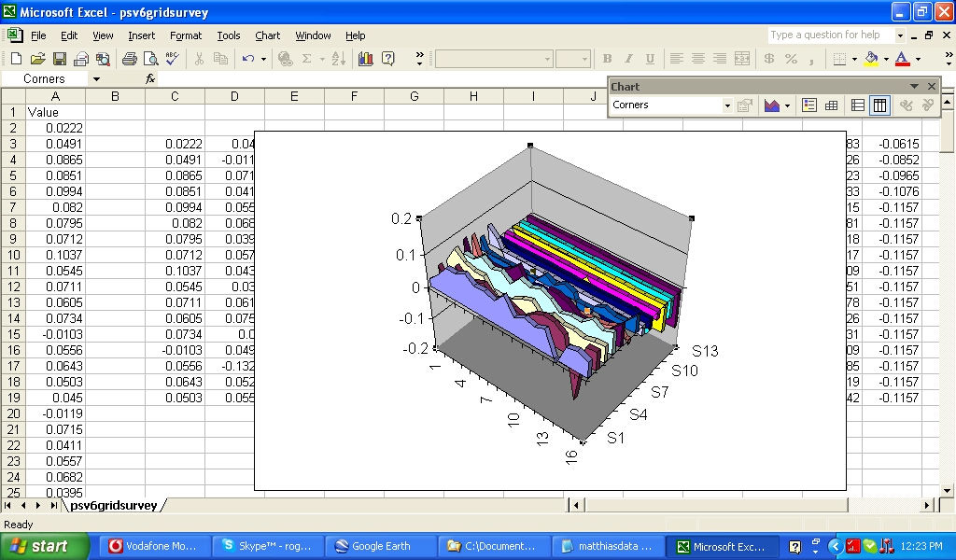956x560 pixels.
Task: Open Print Preview from the toolbar
Action: [x=150, y=59]
